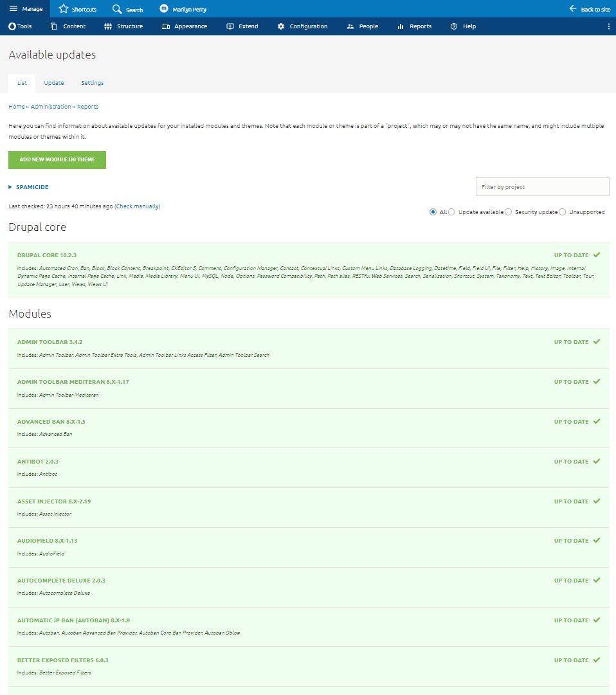Screen dimensions: 616x695
Task: Click the Search magnifier icon
Action: point(117,9)
